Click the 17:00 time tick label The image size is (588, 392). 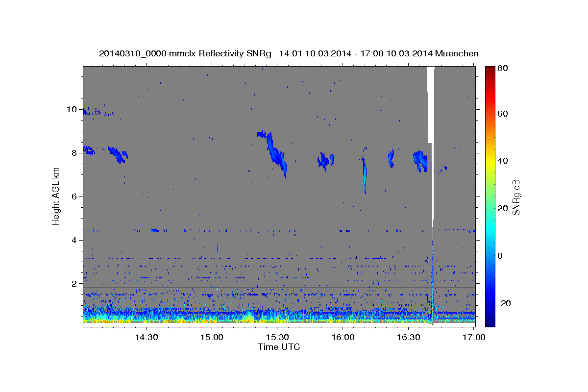coord(474,337)
